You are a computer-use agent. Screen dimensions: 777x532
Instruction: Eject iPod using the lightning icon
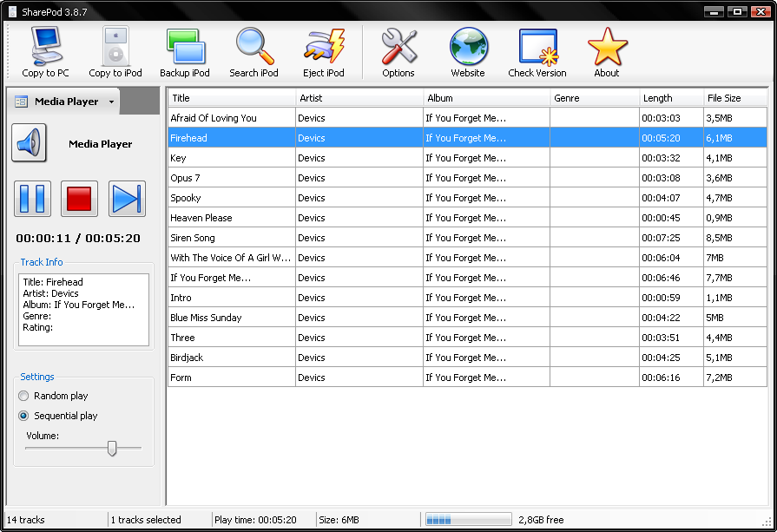coord(324,53)
